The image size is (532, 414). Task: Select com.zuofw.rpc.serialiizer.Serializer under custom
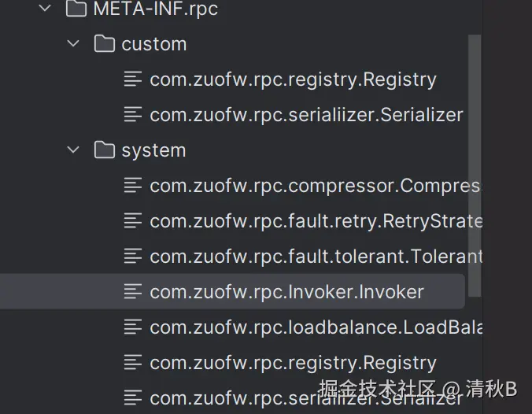tap(306, 114)
